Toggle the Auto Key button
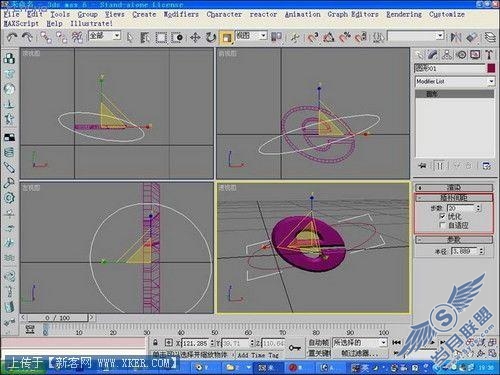The height and width of the screenshot is (375, 500). click(x=319, y=343)
